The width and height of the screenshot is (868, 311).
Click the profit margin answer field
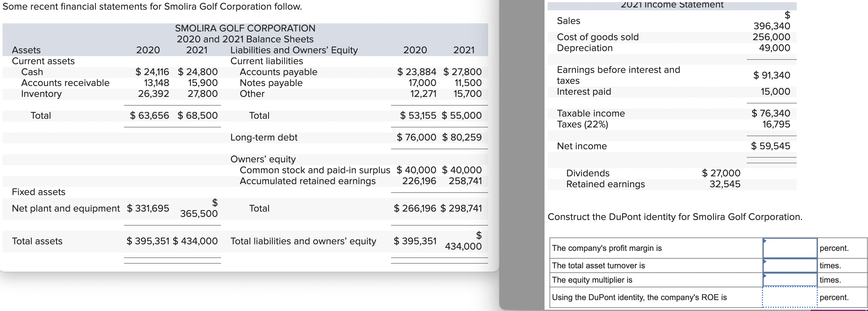pyautogui.click(x=790, y=248)
